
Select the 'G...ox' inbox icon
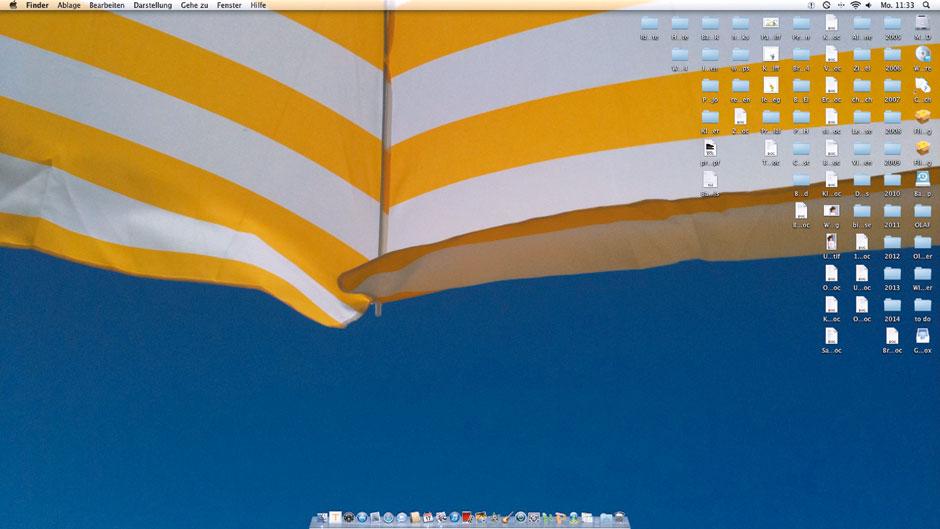coord(923,340)
